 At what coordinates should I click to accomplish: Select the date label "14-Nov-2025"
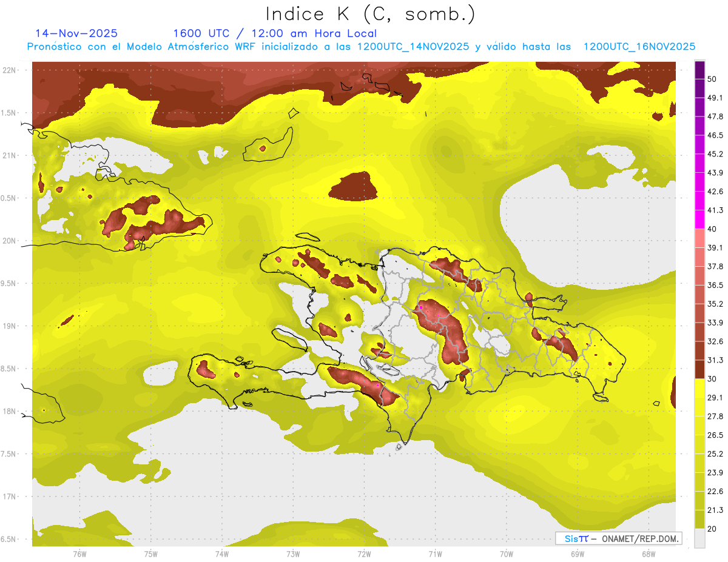(x=76, y=33)
